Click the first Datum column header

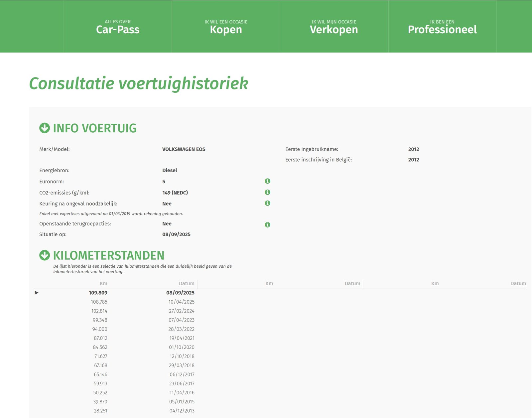pos(187,284)
